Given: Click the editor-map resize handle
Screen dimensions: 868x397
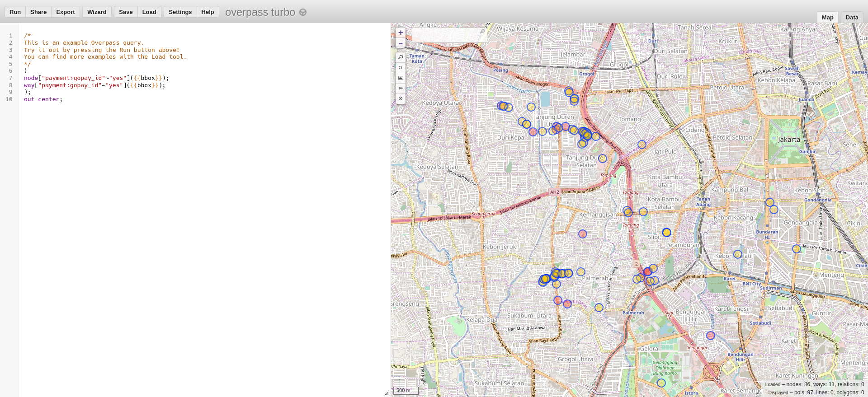Looking at the screenshot, I should click(387, 393).
